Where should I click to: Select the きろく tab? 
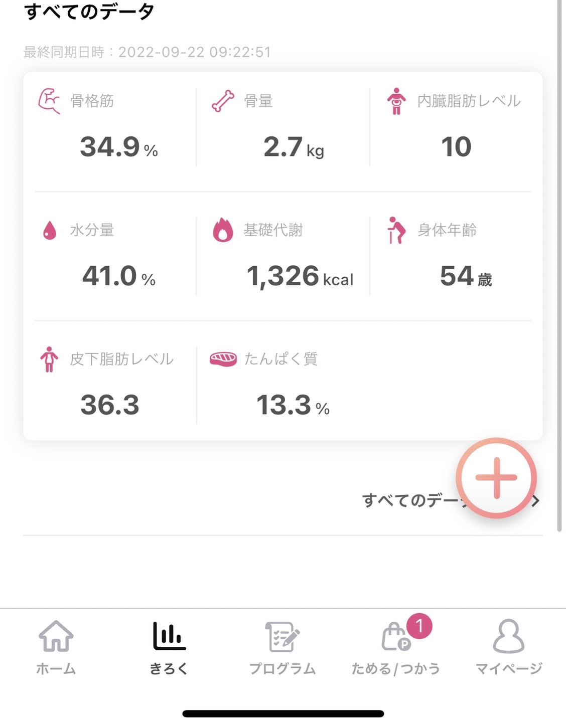169,648
